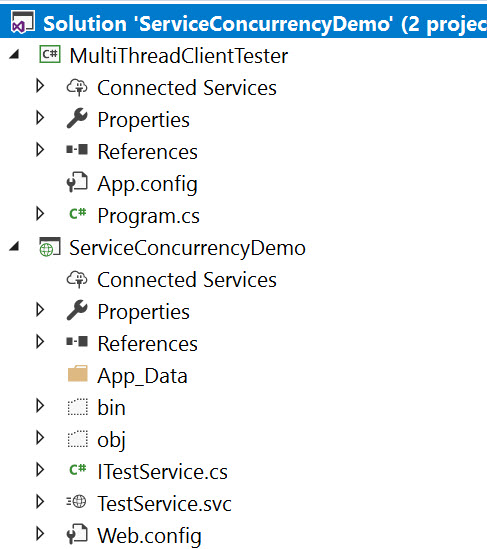Click the App.config file icon

pyautogui.click(x=77, y=182)
